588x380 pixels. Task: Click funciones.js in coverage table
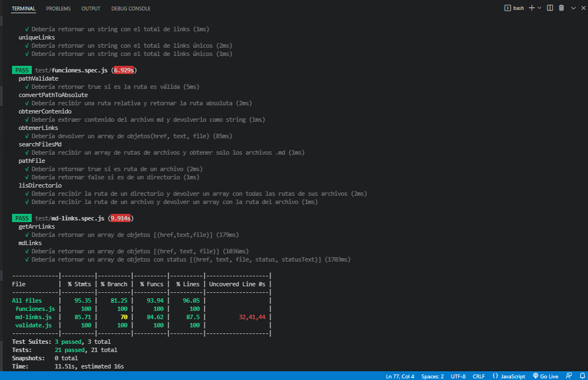click(35, 309)
